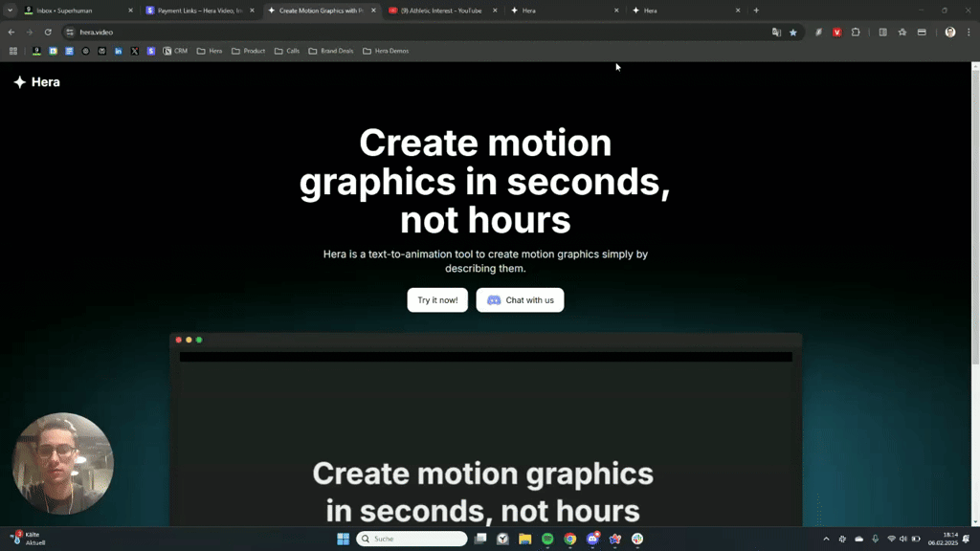Open the Brand Deals bookmarks folder
Viewport: 980px width, 551px height.
(x=330, y=51)
